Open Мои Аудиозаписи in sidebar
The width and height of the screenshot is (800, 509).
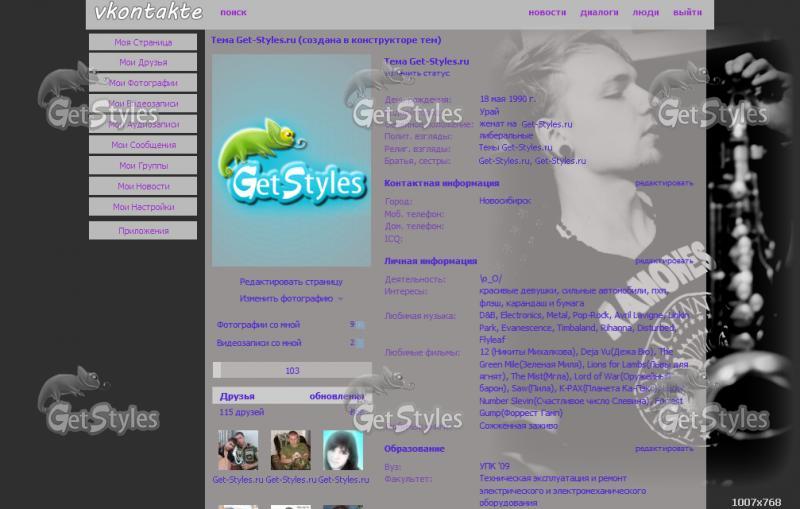pyautogui.click(x=143, y=124)
